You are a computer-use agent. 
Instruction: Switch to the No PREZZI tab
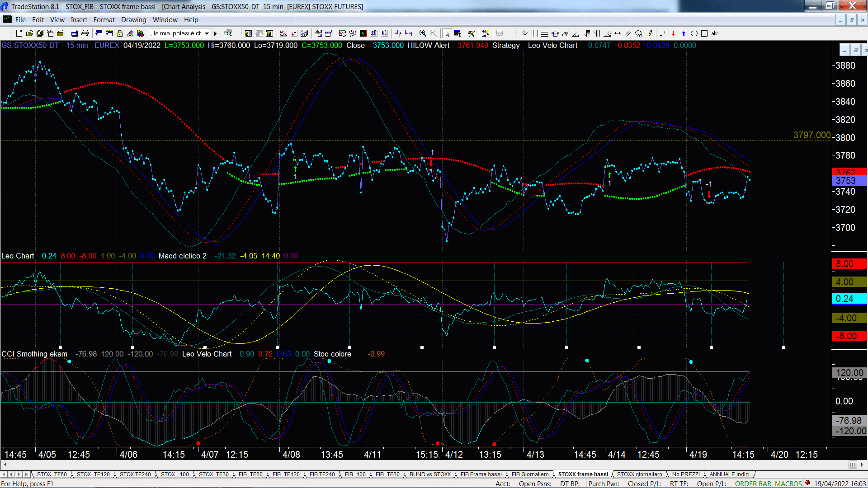coord(686,474)
